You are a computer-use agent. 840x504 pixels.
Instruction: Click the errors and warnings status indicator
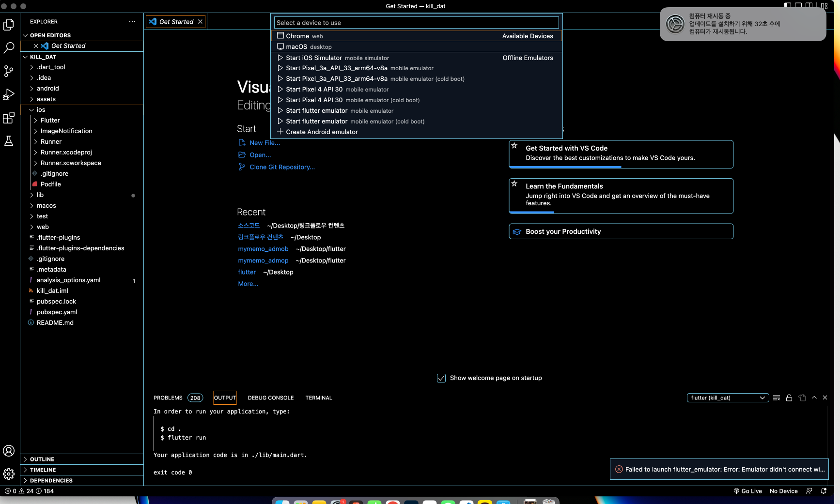coord(29,491)
